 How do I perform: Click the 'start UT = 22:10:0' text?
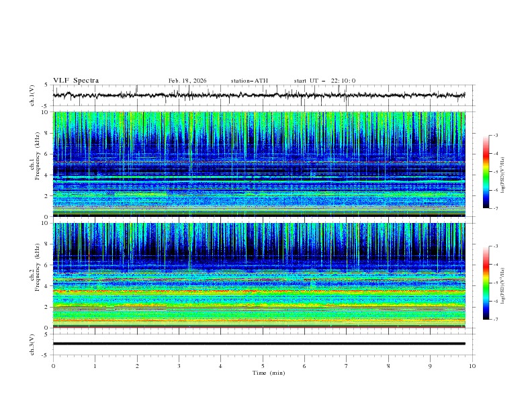[324, 81]
